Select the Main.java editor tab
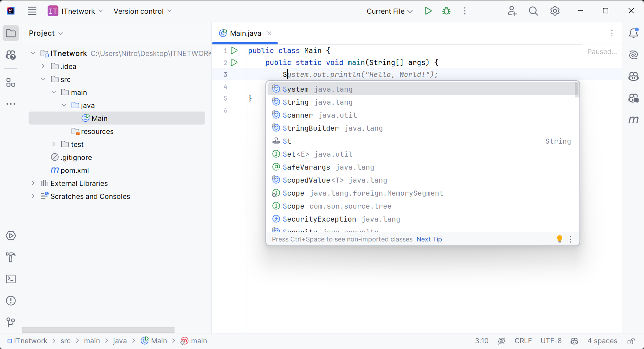644x349 pixels. pos(245,33)
